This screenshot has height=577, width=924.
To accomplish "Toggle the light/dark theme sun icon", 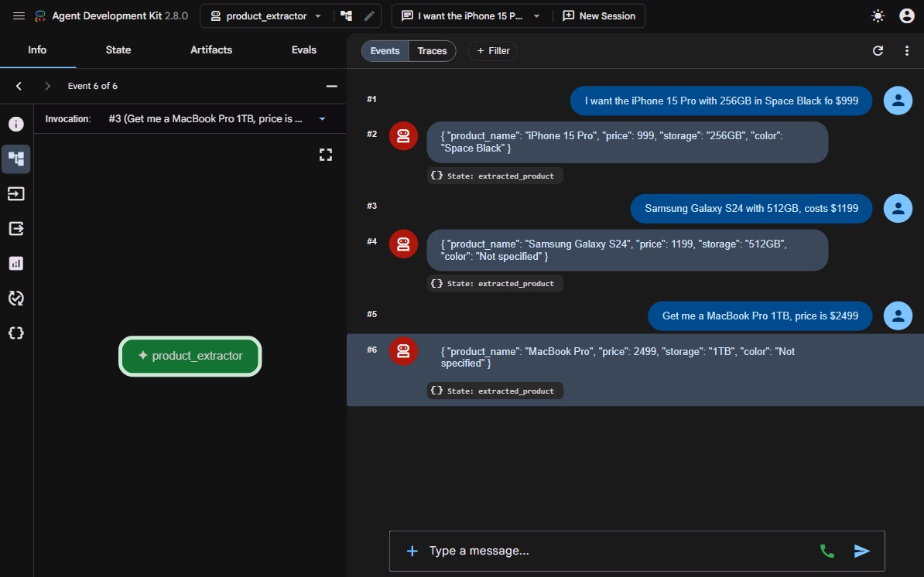I will tap(878, 16).
